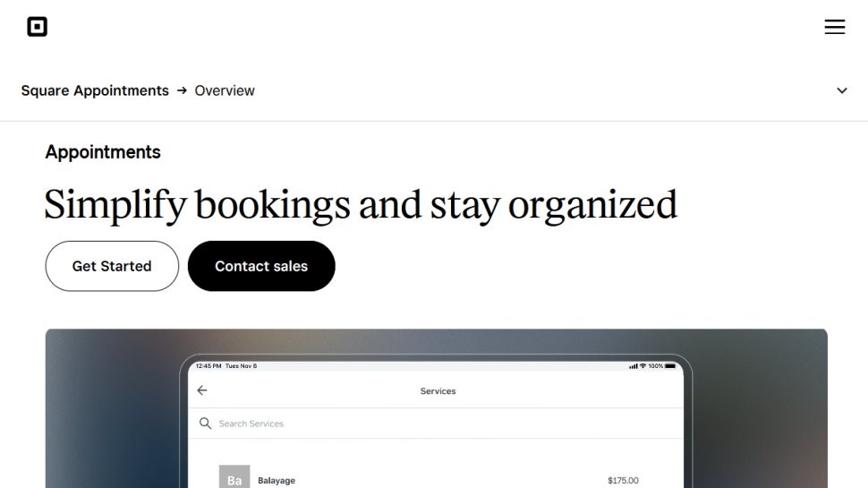Go back with the Services arrow icon

202,390
